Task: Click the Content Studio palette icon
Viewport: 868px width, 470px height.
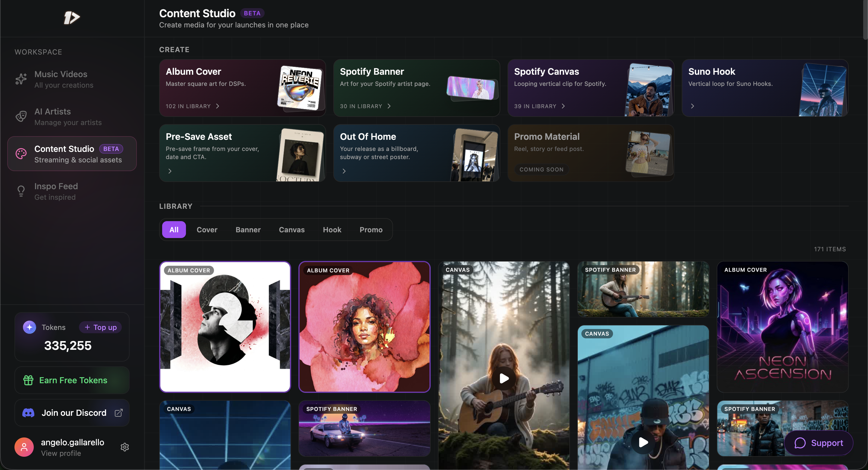Action: 21,154
